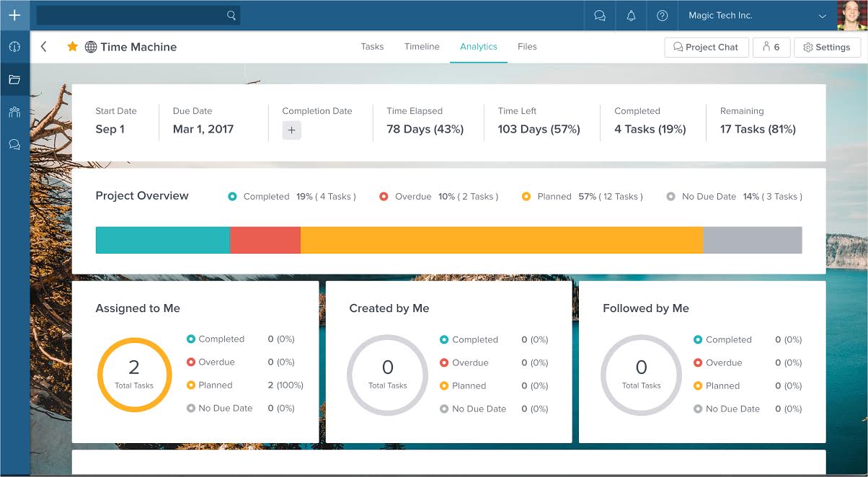Viewport: 868px width, 477px height.
Task: Open Project Chat
Action: tap(706, 48)
